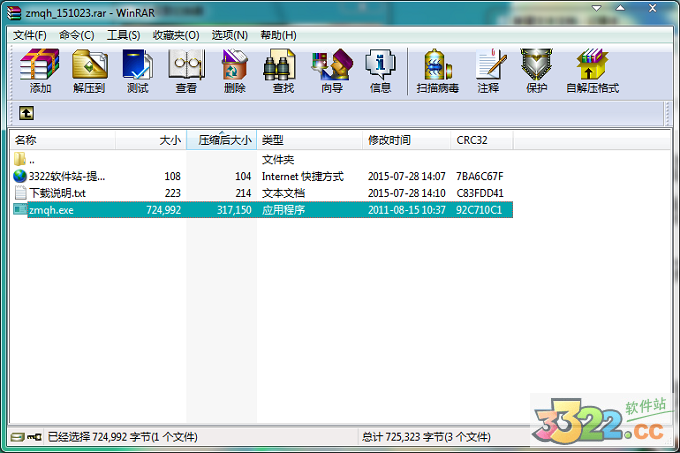Click the zmqh.exe application icon
The image size is (680, 453).
(20, 209)
